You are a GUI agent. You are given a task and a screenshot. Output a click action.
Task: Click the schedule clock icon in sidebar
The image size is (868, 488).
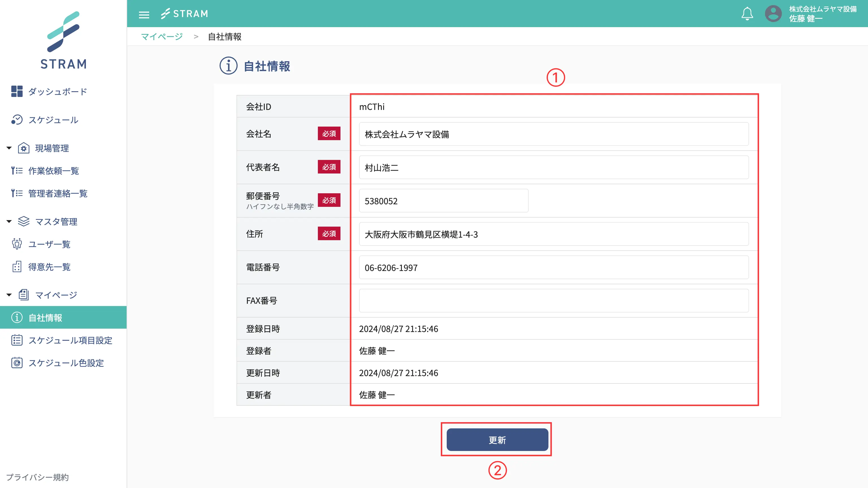coord(17,120)
